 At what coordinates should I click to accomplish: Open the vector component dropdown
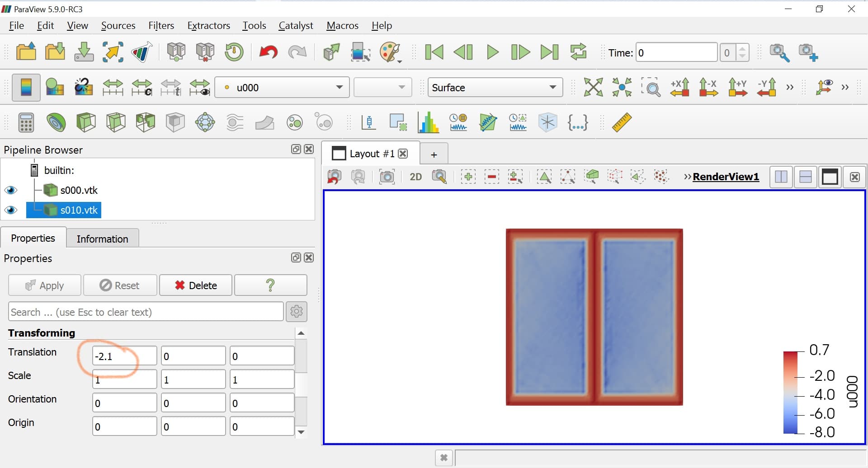[x=382, y=87]
